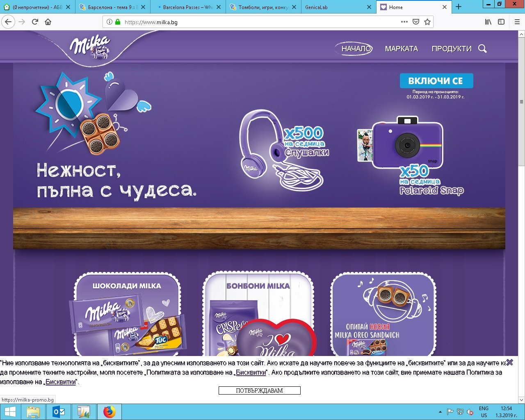525x420 pixels.
Task: Click the muted volume tray icon
Action: [470, 412]
